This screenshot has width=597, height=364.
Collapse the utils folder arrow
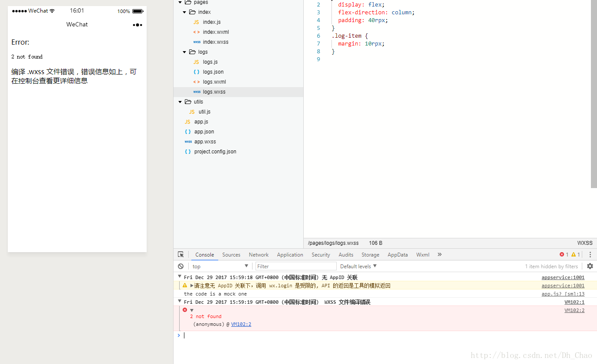point(180,102)
